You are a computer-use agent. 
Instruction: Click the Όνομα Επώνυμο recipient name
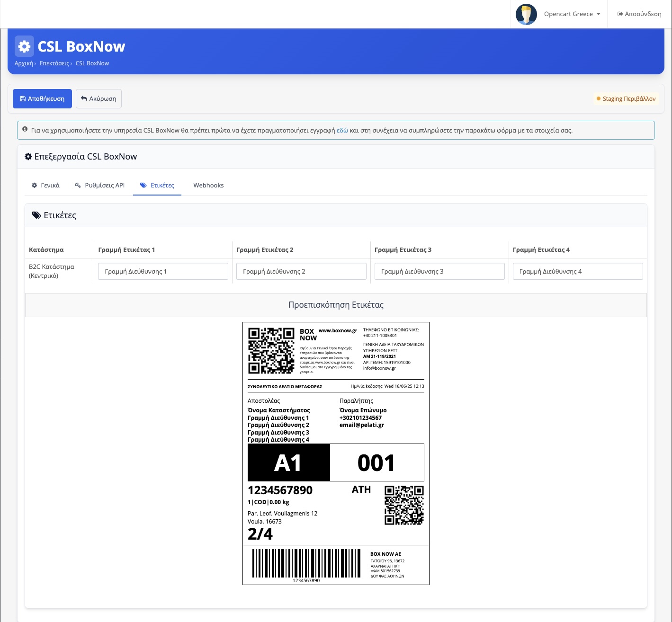pyautogui.click(x=363, y=410)
